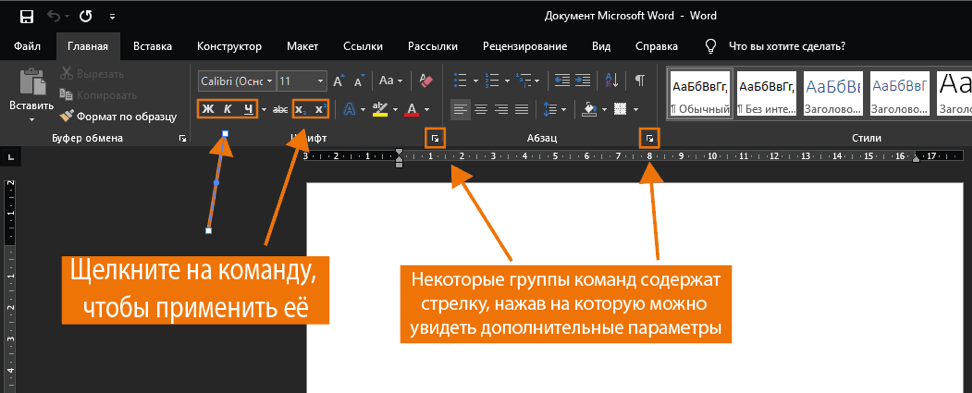Click the Clear formatting eraser icon
Image resolution: width=972 pixels, height=393 pixels.
426,81
